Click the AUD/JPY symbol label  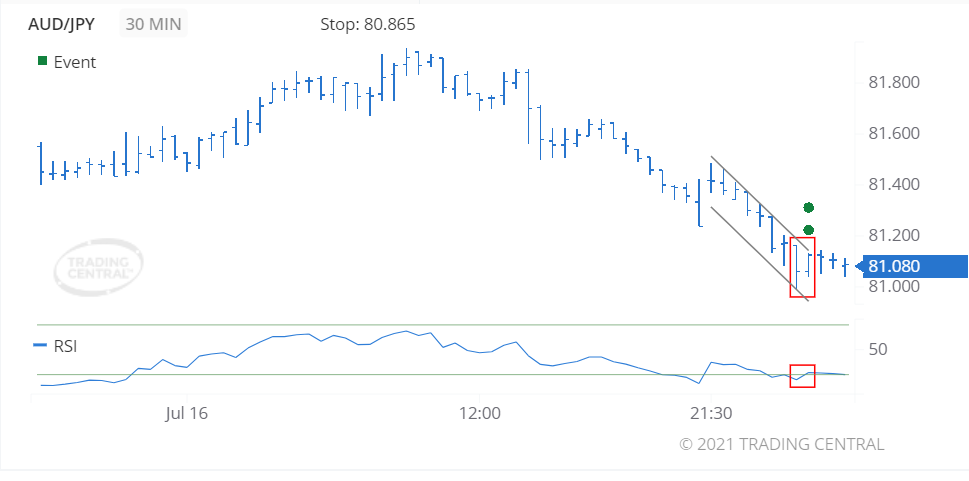(x=62, y=25)
